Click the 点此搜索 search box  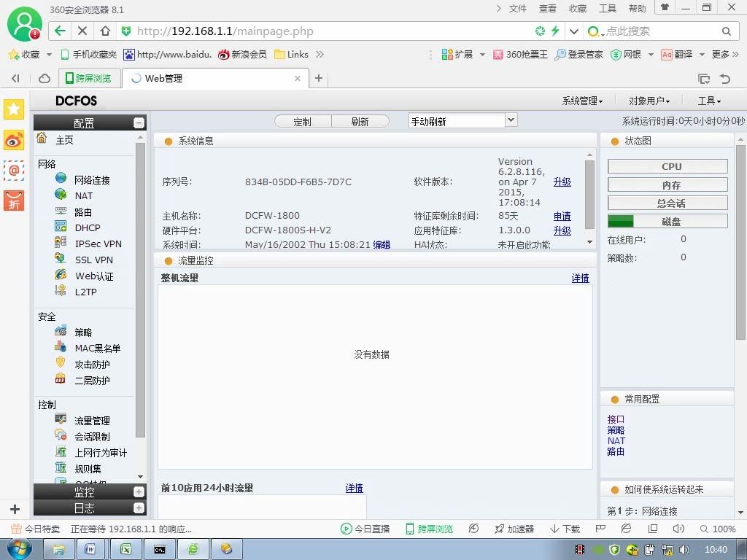click(x=662, y=31)
